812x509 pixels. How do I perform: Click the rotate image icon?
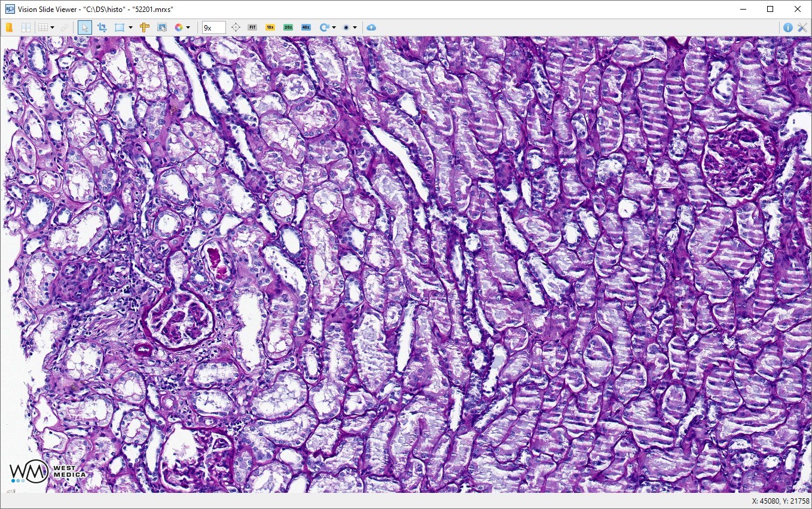pos(324,27)
